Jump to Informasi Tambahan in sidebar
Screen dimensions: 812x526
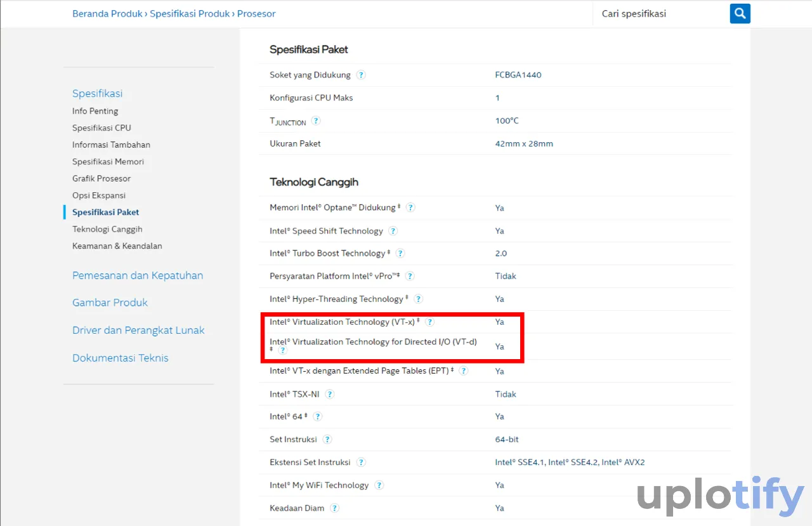(111, 145)
